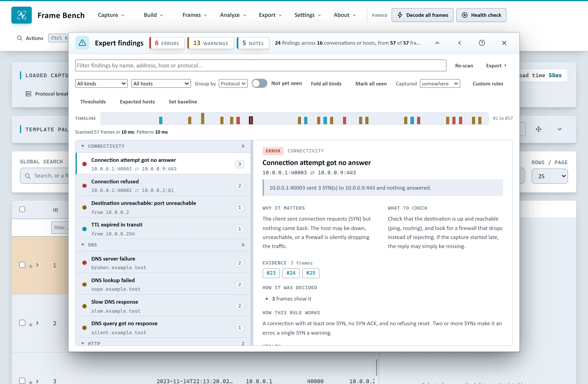
Task: Open the Rows per page 25 dropdown
Action: coord(549,176)
